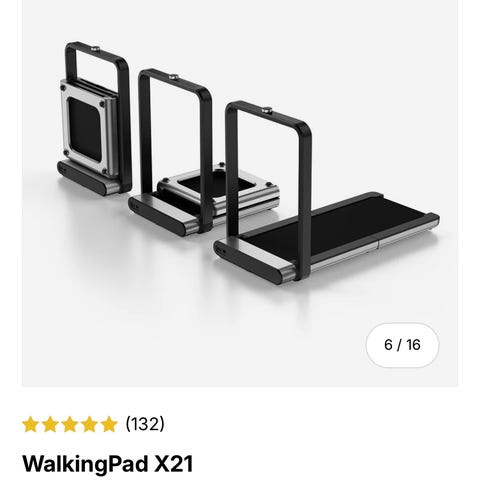Click the folded silver deck panel of the left treadmill
This screenshot has height=480, width=480.
pyautogui.click(x=87, y=128)
